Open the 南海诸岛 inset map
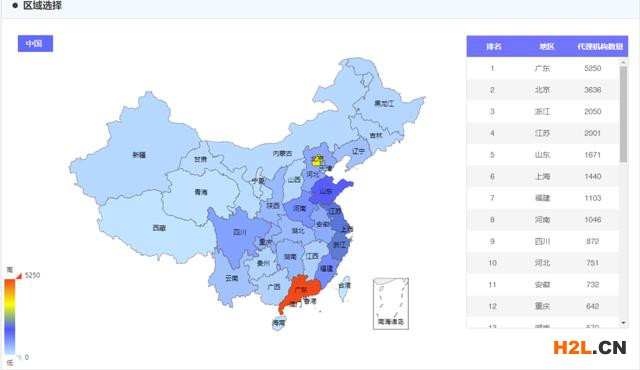 click(x=391, y=304)
